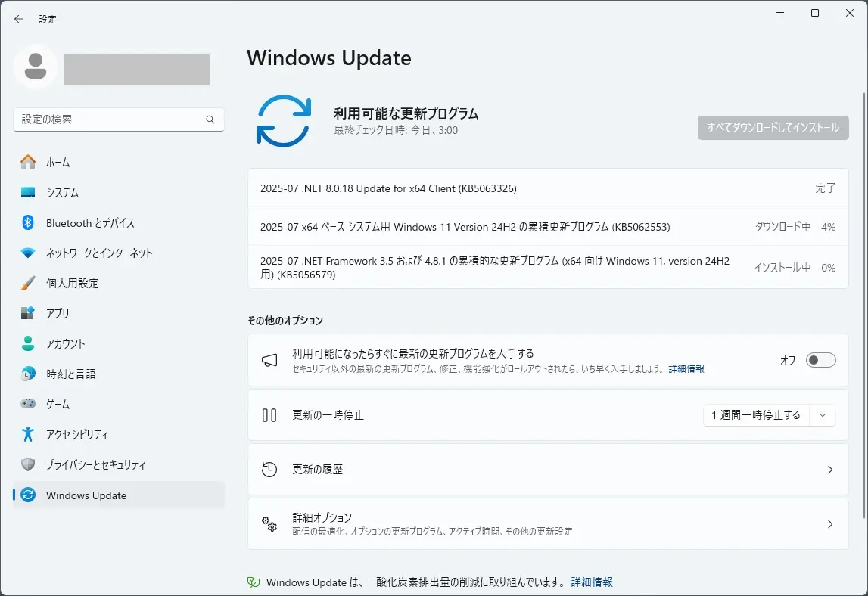Click the アカウント person icon

pos(28,343)
